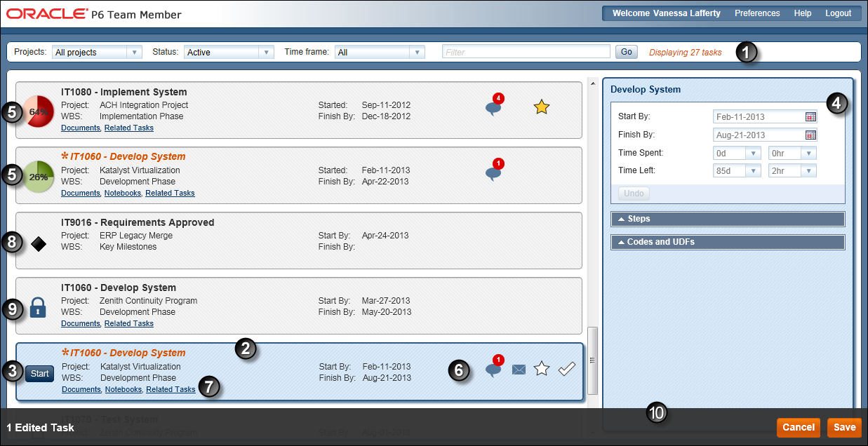Open Related Tasks on Zenith Continuity task
Viewport: 868px width, 446px height.
129,323
